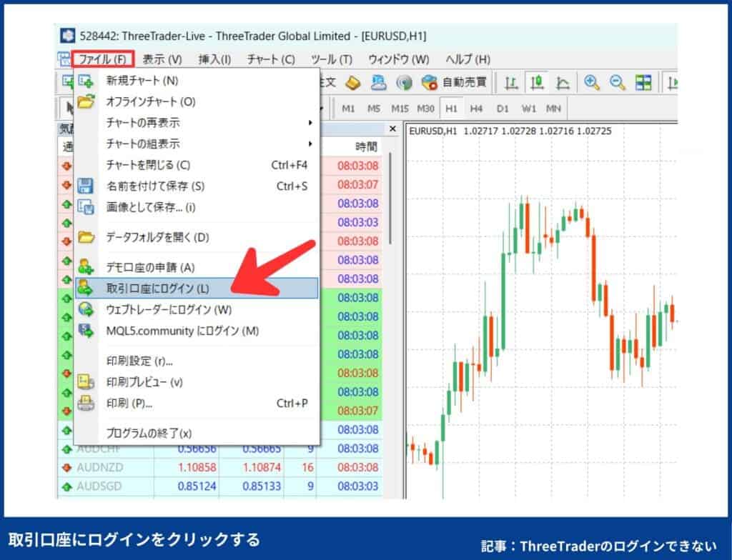732x560 pixels.
Task: Open the ヘルプ (H) menu
Action: tap(468, 59)
